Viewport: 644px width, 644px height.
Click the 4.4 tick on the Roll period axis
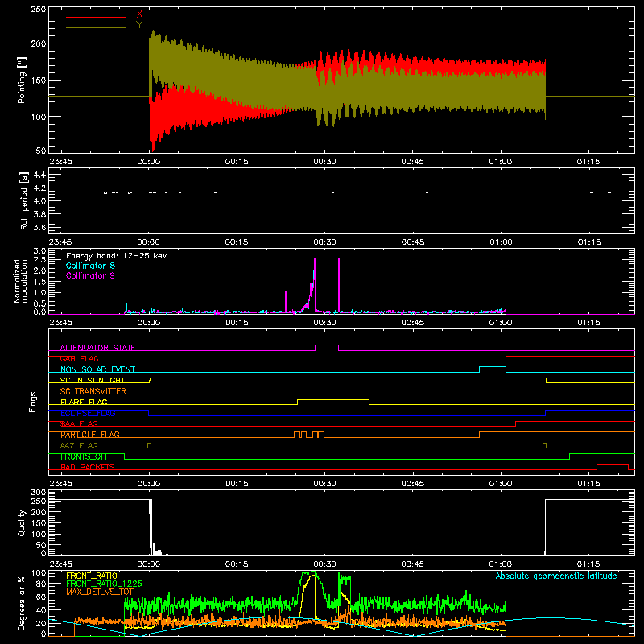39,175
